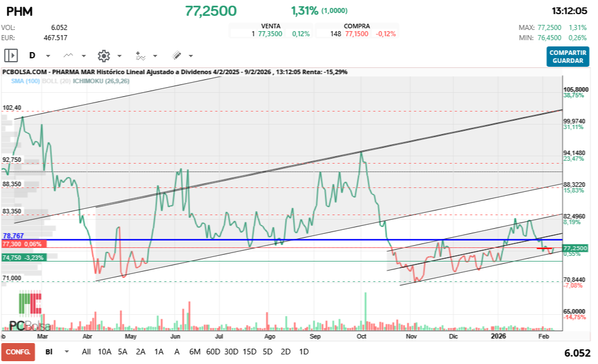This screenshot has width=598, height=364.
Task: Open the gear settings icon
Action: pyautogui.click(x=103, y=55)
